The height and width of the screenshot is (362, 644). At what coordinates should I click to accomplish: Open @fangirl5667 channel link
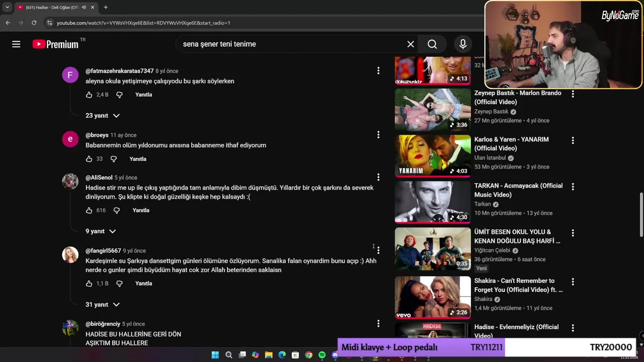(103, 250)
